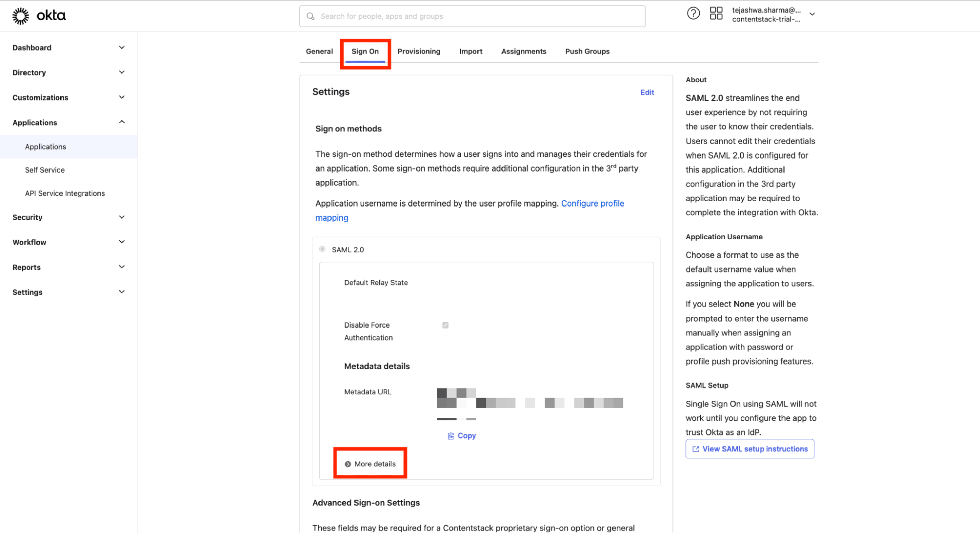The width and height of the screenshot is (980, 533).
Task: Open the help question mark icon
Action: [x=693, y=14]
